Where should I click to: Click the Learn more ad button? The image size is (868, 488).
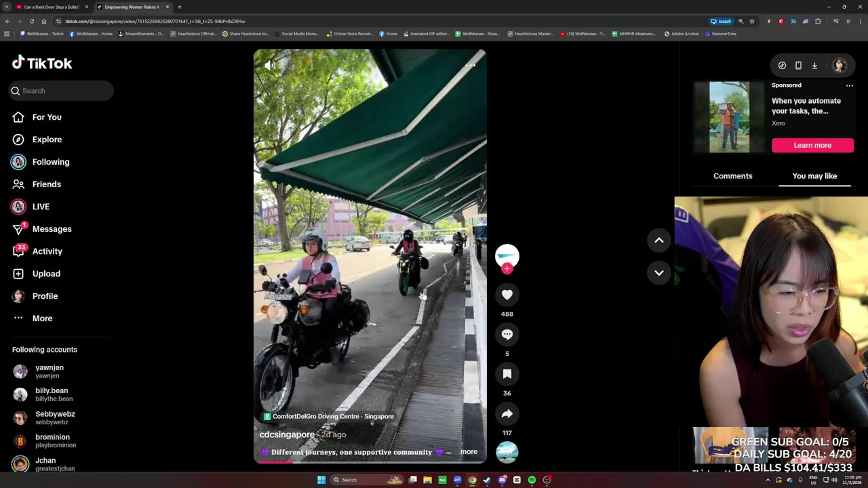click(x=812, y=145)
